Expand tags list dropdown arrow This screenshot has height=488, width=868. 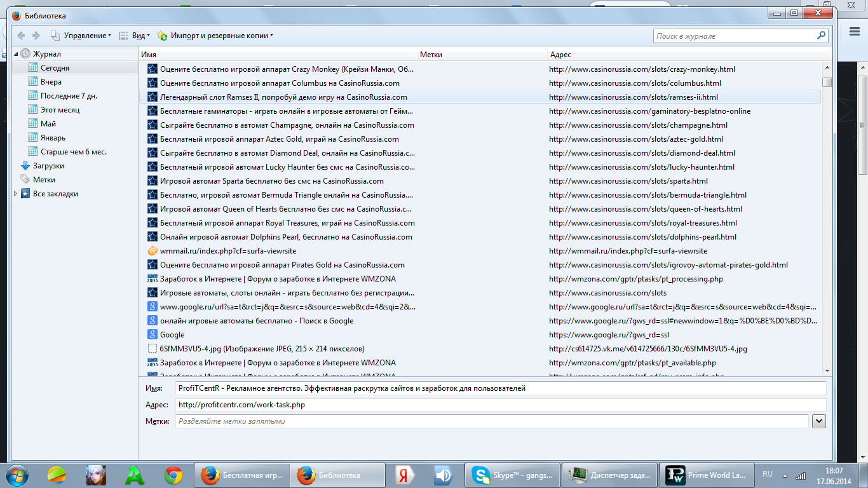(x=819, y=421)
